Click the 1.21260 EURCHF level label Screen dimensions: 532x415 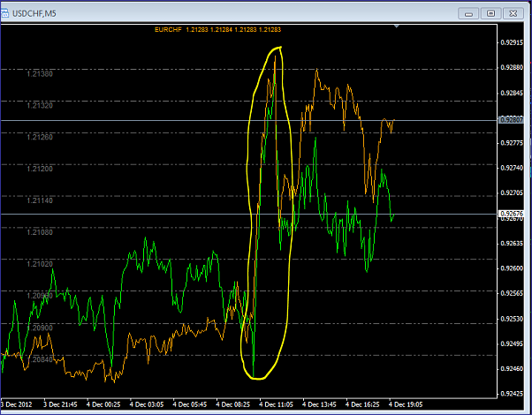pyautogui.click(x=40, y=138)
